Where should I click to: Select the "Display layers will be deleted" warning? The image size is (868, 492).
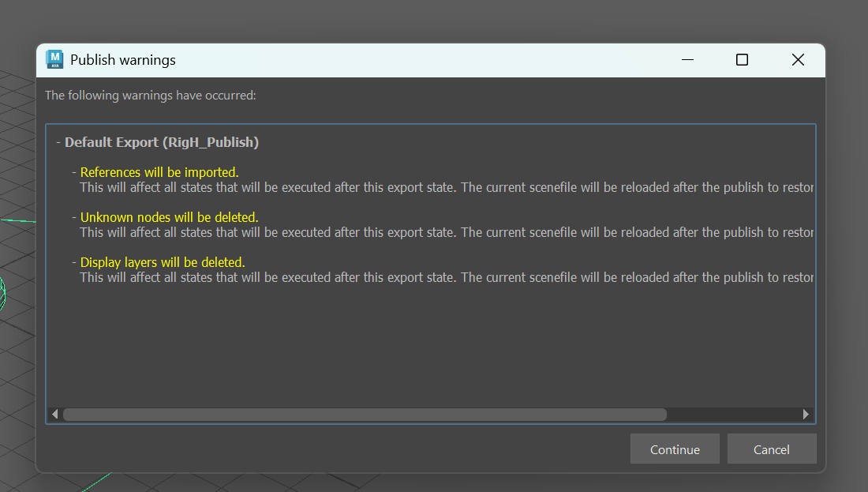click(x=163, y=262)
